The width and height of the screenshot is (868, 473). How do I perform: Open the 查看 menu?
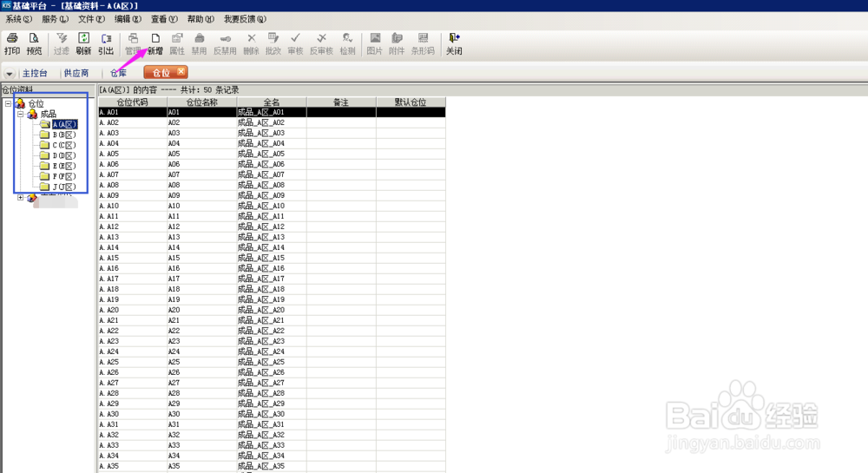pos(164,19)
